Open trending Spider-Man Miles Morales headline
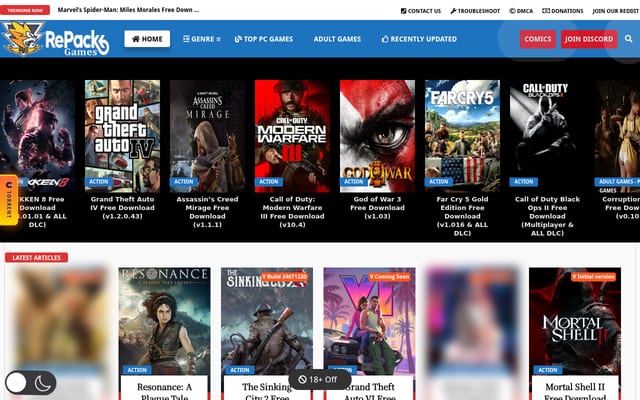The height and width of the screenshot is (400, 640). [x=129, y=10]
